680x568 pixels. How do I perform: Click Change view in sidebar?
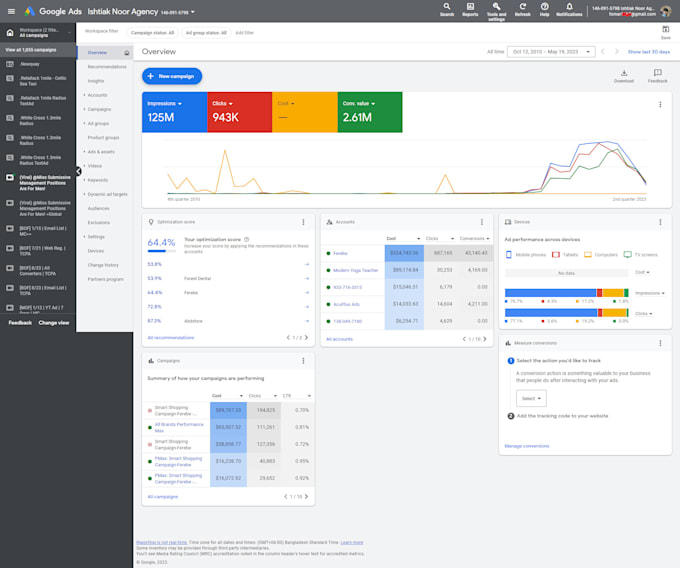coord(54,323)
